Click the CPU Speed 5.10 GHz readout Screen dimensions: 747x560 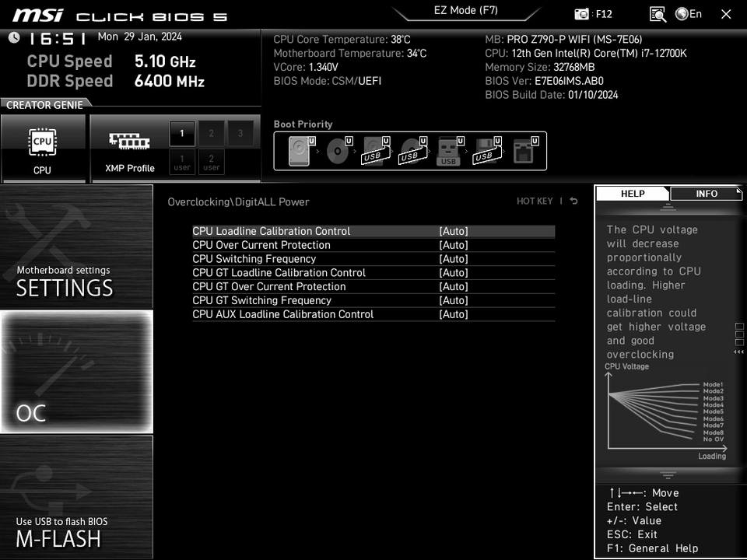coord(111,61)
